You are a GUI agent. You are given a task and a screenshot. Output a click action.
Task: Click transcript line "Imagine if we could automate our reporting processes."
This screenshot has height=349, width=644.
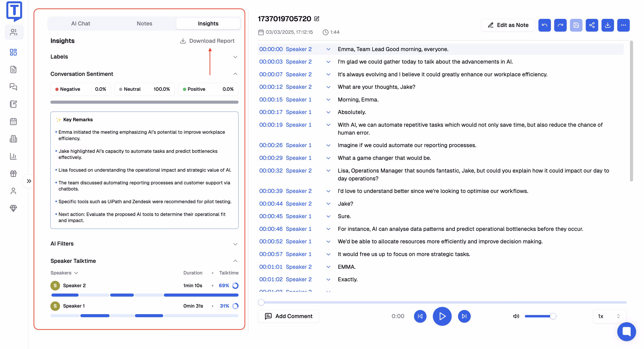407,145
